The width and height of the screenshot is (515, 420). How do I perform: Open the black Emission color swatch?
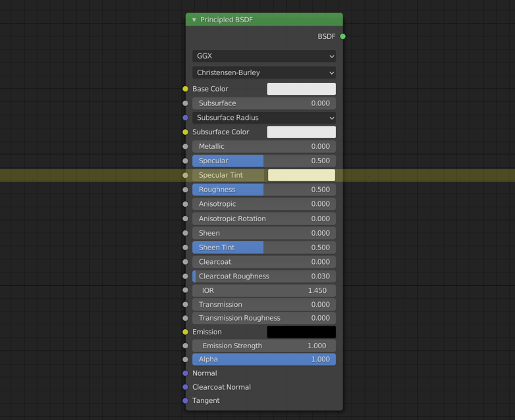point(302,332)
